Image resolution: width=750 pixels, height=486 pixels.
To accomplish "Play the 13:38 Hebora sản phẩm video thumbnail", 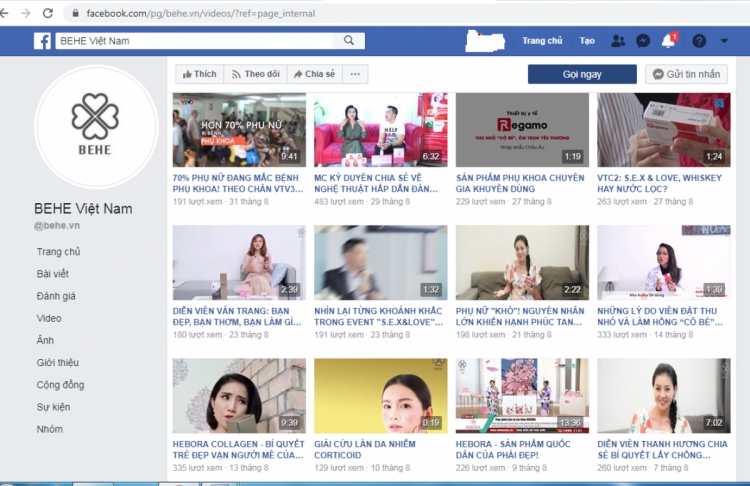I will click(x=522, y=396).
